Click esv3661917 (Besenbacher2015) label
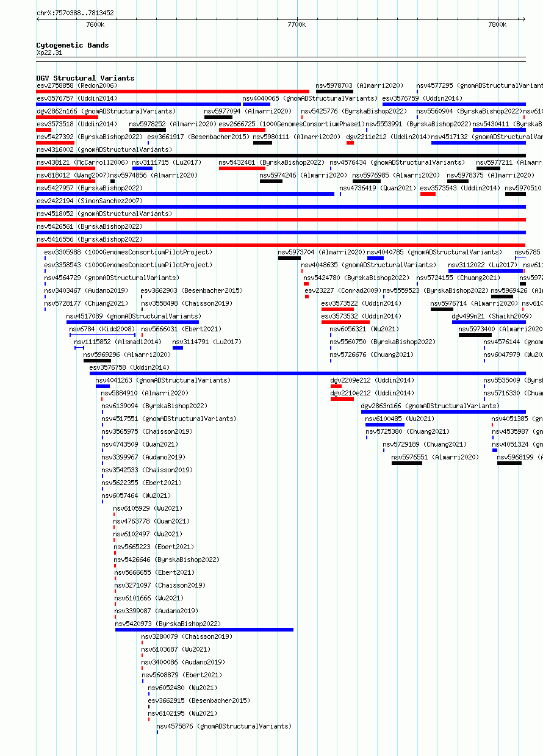This screenshot has height=756, width=543. (198, 137)
